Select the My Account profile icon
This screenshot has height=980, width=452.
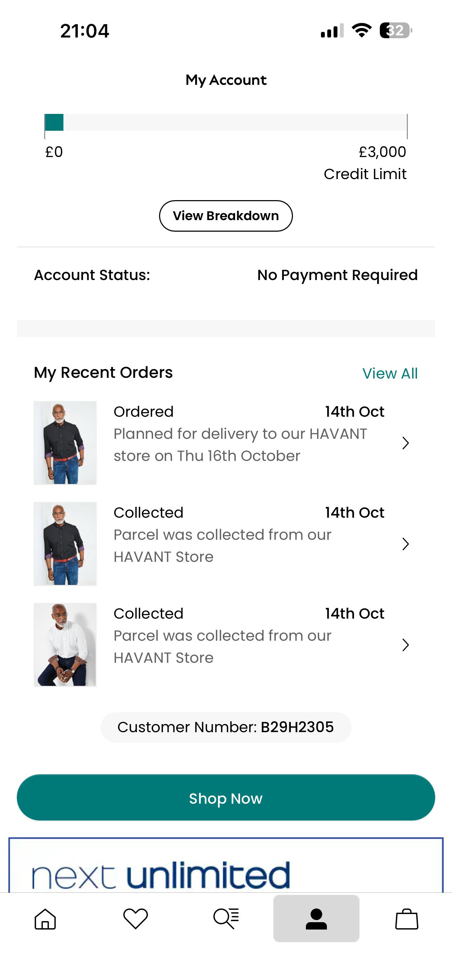[316, 919]
